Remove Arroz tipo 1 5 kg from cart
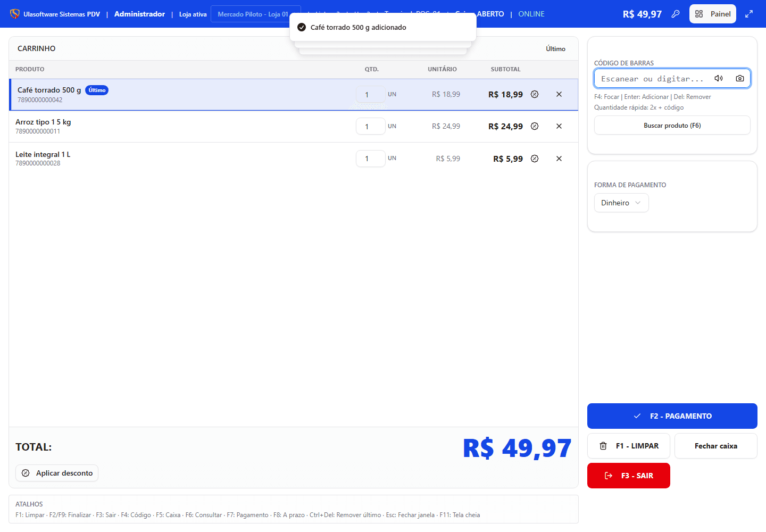The height and width of the screenshot is (532, 766). [x=559, y=126]
